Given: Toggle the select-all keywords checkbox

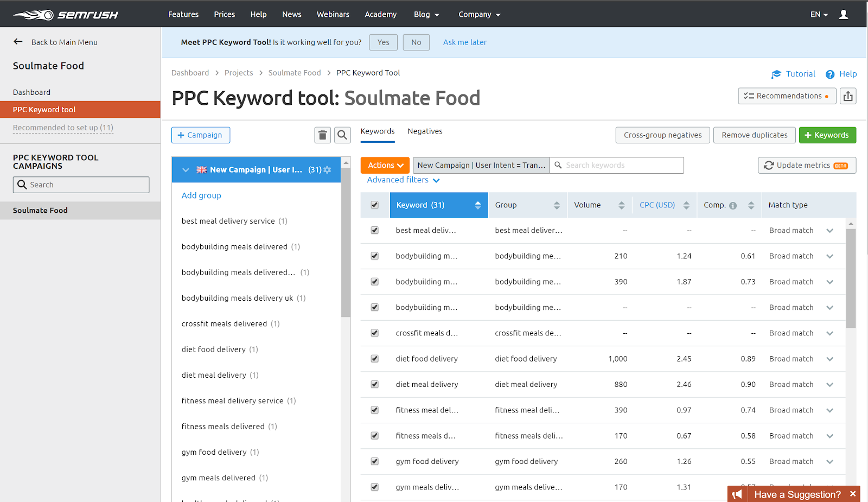Looking at the screenshot, I should [x=375, y=205].
